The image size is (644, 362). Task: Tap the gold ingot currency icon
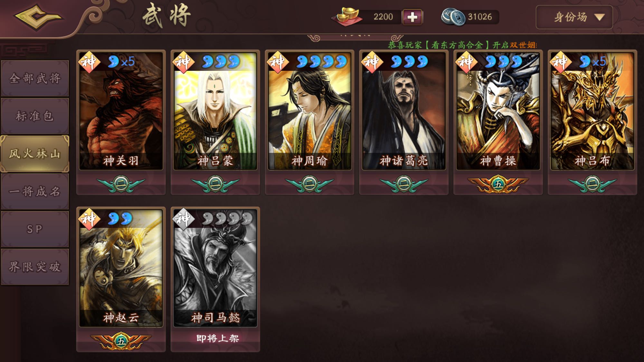pos(346,17)
